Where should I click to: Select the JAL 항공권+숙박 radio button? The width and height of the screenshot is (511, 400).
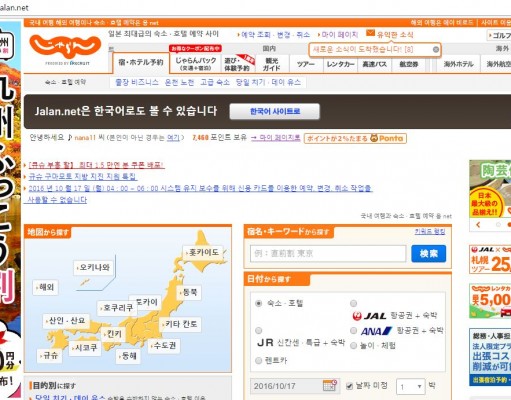coord(353,303)
